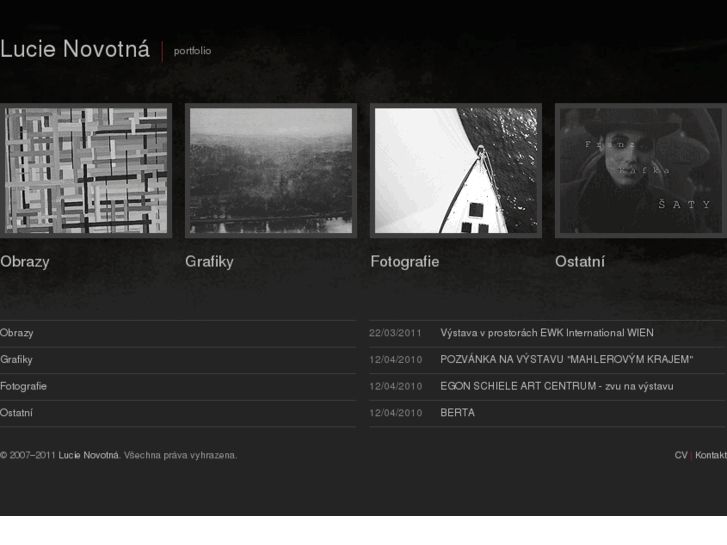Click the Lucie Novotná site title

(x=75, y=50)
